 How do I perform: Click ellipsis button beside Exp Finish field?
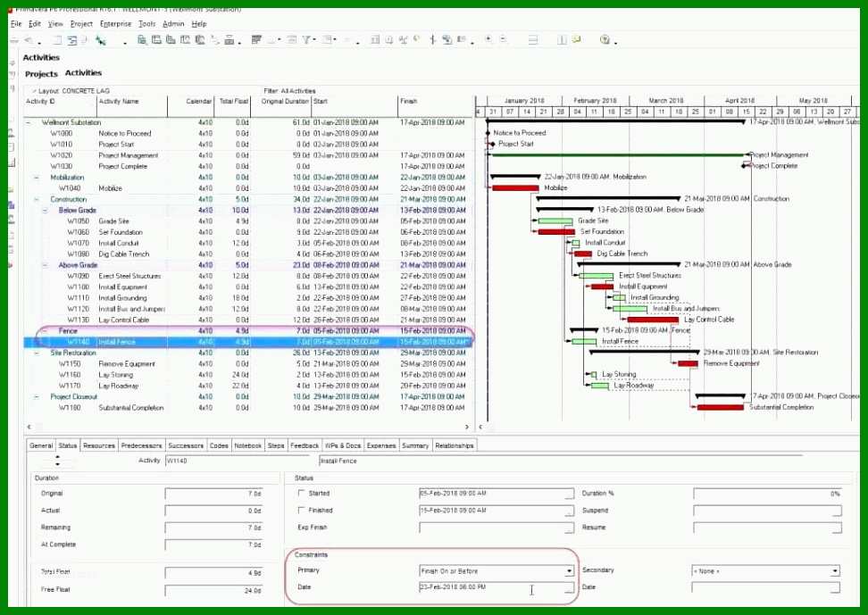click(x=569, y=528)
